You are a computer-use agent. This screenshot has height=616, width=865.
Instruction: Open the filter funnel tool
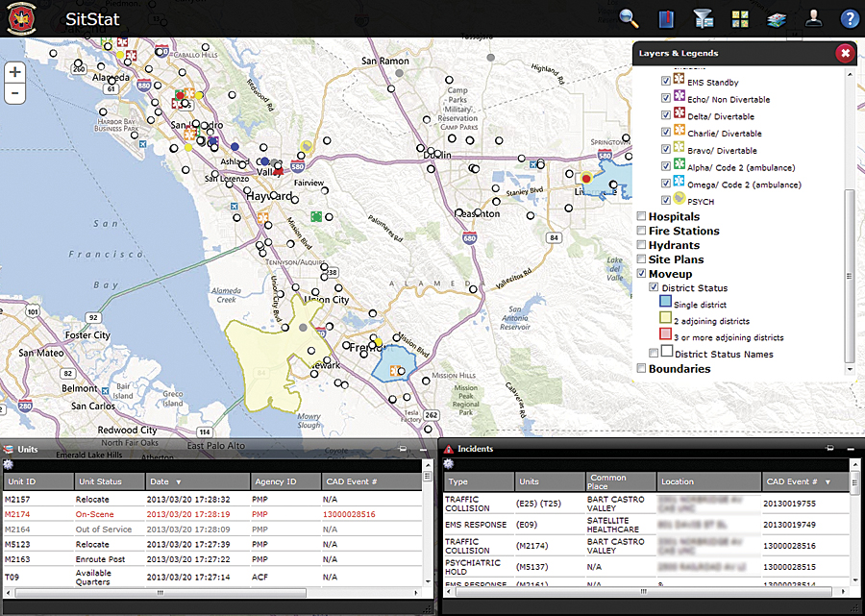point(703,18)
